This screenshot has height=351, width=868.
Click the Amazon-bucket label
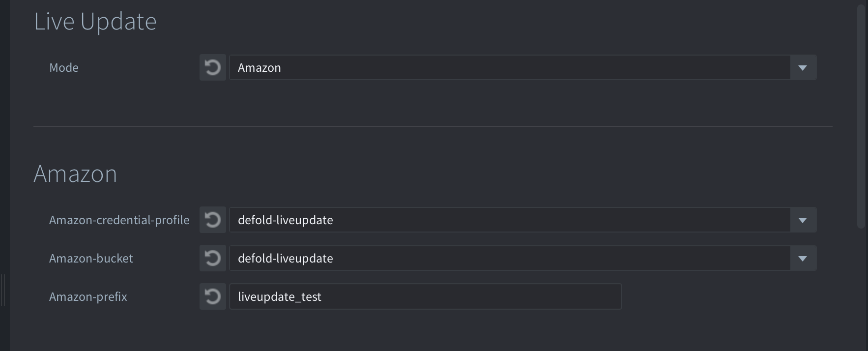coord(91,259)
